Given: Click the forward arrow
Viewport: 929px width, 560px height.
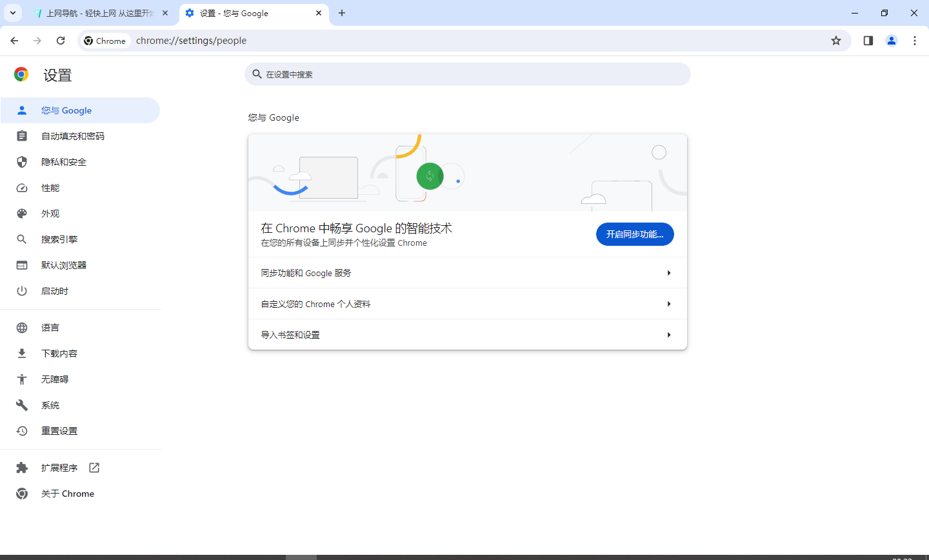Looking at the screenshot, I should point(37,41).
